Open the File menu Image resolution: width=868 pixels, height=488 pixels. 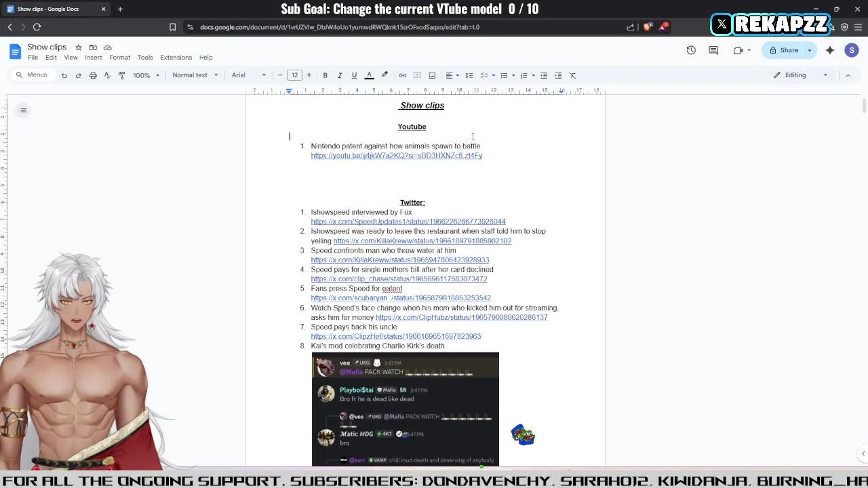pos(33,58)
